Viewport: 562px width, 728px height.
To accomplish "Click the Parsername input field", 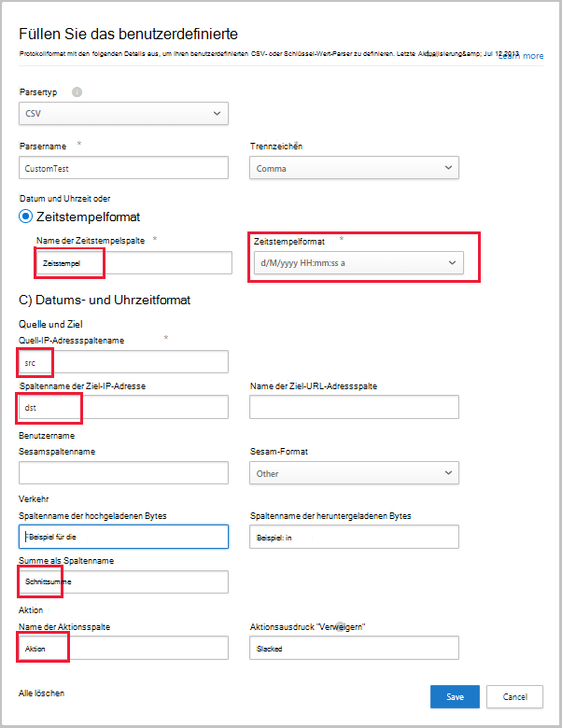I will click(123, 168).
